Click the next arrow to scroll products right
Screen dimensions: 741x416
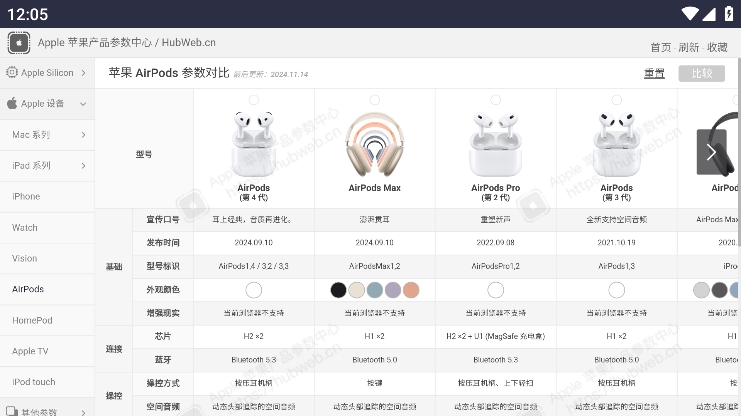click(x=711, y=152)
